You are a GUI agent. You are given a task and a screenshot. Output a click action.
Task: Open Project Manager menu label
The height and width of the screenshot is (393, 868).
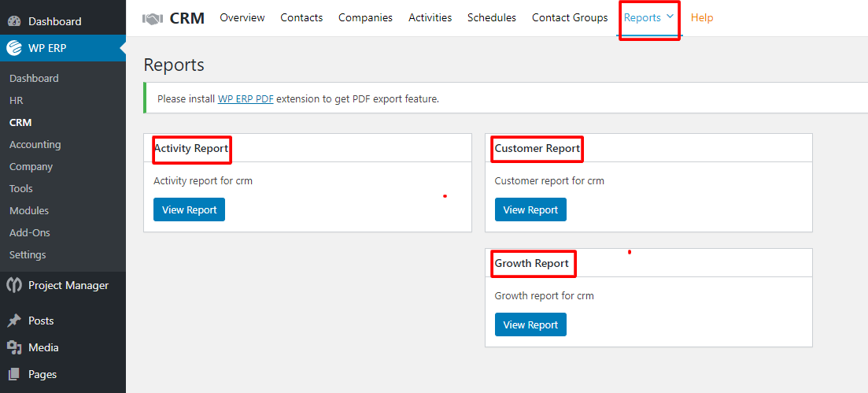(68, 285)
